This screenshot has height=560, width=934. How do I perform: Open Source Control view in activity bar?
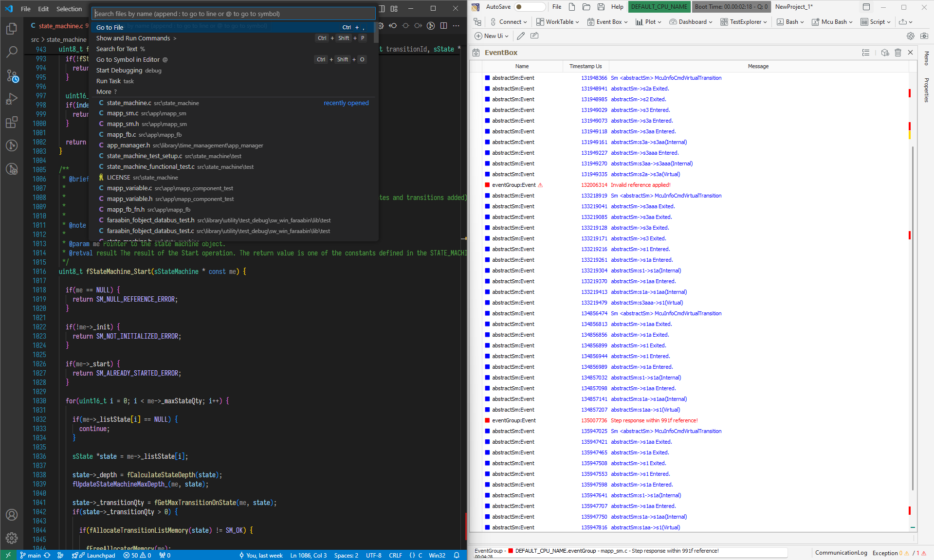click(x=12, y=75)
